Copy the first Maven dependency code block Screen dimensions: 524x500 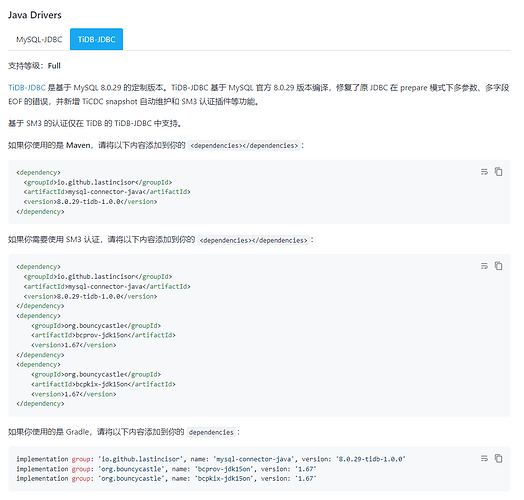(498, 171)
